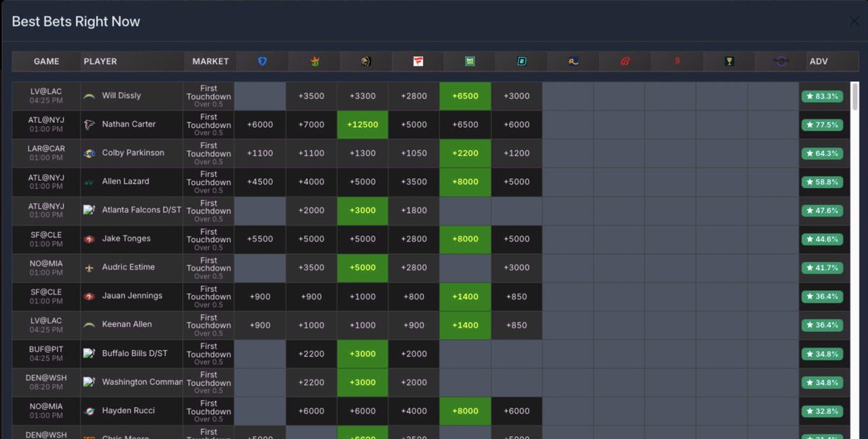Click the LAR@CAR game cell
This screenshot has height=439, width=868.
(46, 153)
